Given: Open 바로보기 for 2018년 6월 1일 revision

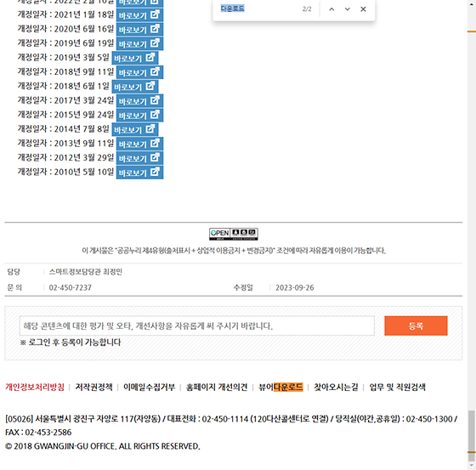Looking at the screenshot, I should coord(135,86).
